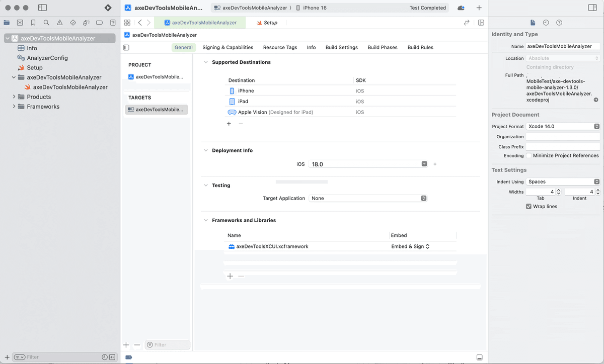604x364 pixels.
Task: Add new file via navigator plus
Action: pos(7,357)
